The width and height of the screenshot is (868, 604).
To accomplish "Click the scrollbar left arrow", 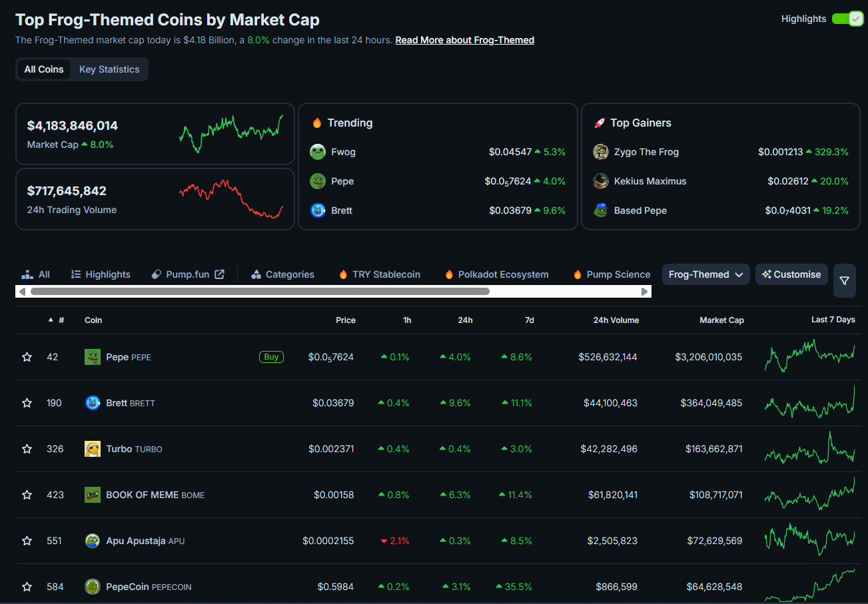I will point(22,292).
